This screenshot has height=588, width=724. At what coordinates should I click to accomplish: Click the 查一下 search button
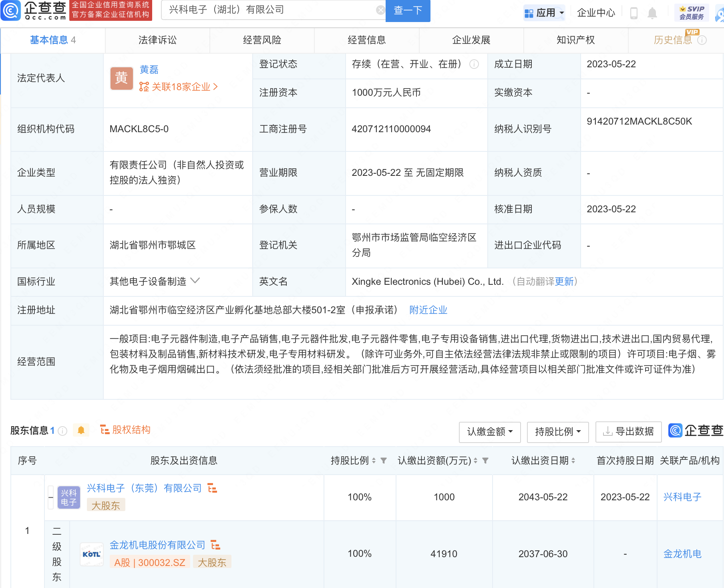coord(408,10)
